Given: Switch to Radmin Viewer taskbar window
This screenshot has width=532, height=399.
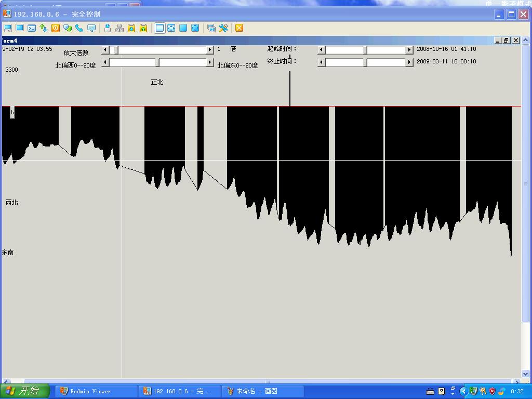Looking at the screenshot, I should click(x=96, y=391).
